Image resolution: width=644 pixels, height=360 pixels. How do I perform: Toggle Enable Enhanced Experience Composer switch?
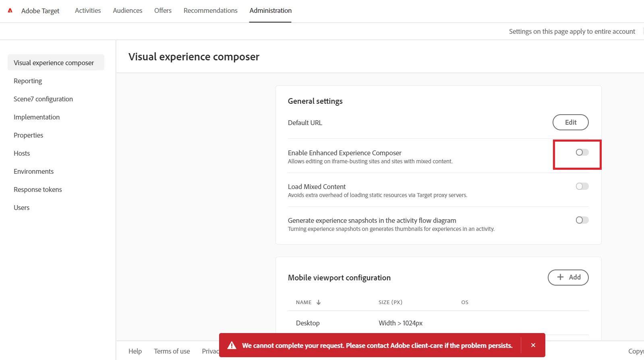[582, 152]
